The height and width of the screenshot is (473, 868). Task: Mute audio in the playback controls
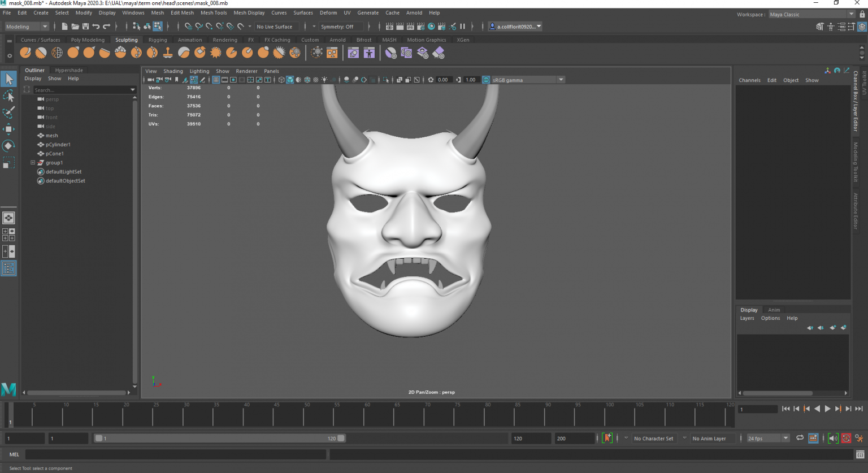pos(833,438)
